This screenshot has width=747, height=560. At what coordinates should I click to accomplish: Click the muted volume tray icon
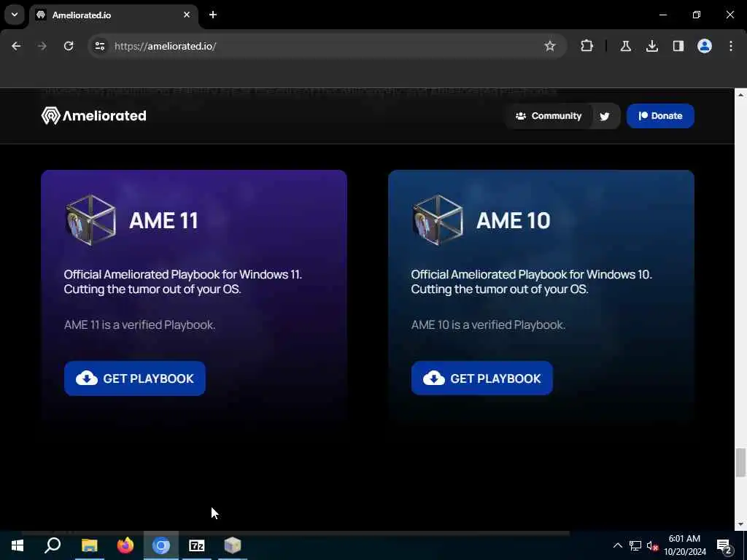point(652,545)
